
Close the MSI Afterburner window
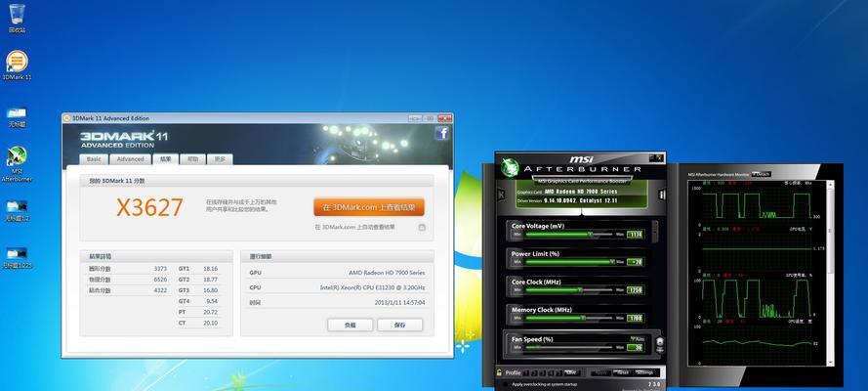[x=660, y=157]
